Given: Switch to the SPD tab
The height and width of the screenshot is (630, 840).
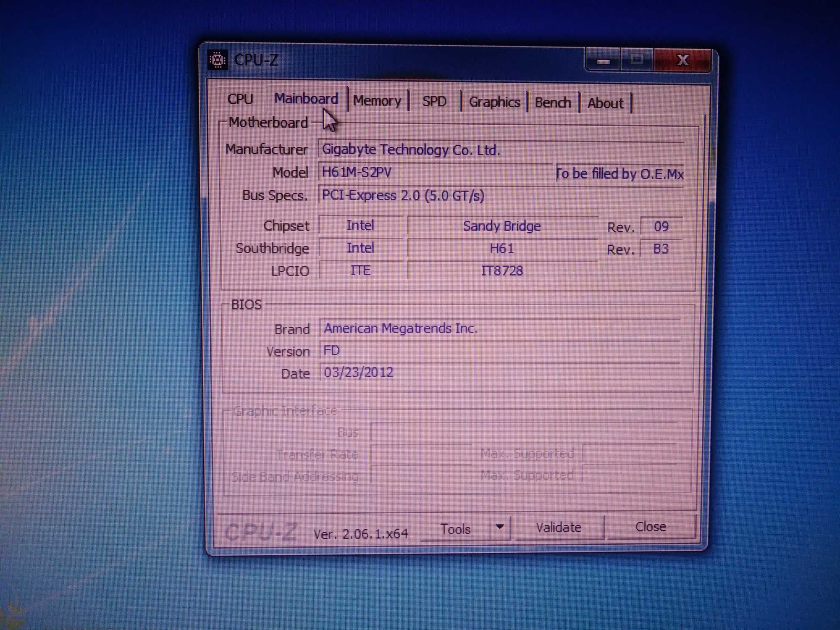Looking at the screenshot, I should 434,102.
